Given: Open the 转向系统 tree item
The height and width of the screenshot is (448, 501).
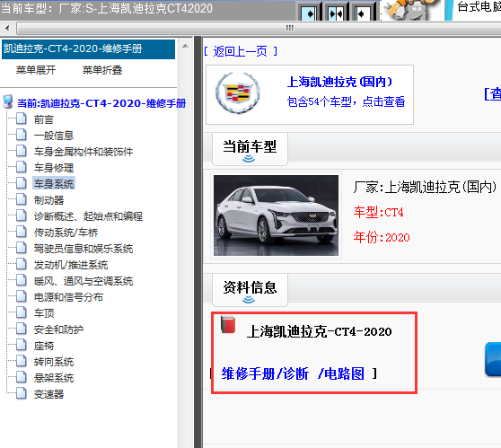Looking at the screenshot, I should [x=54, y=362].
